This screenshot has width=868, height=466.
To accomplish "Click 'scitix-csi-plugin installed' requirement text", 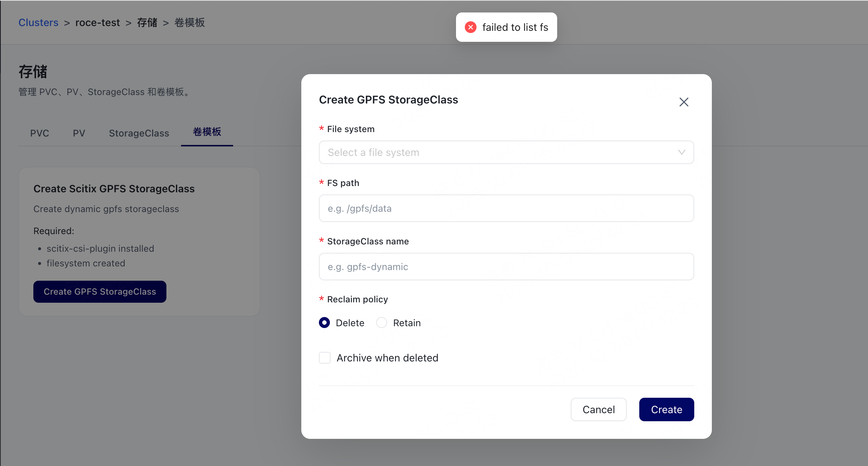I will [x=100, y=248].
